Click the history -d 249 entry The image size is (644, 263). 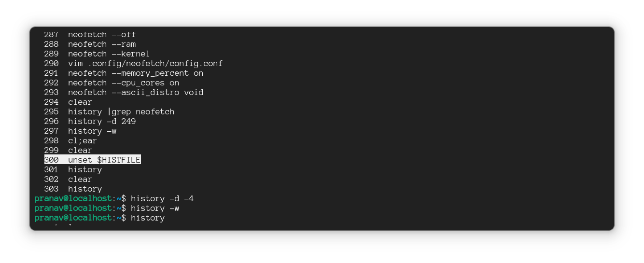[x=101, y=121]
